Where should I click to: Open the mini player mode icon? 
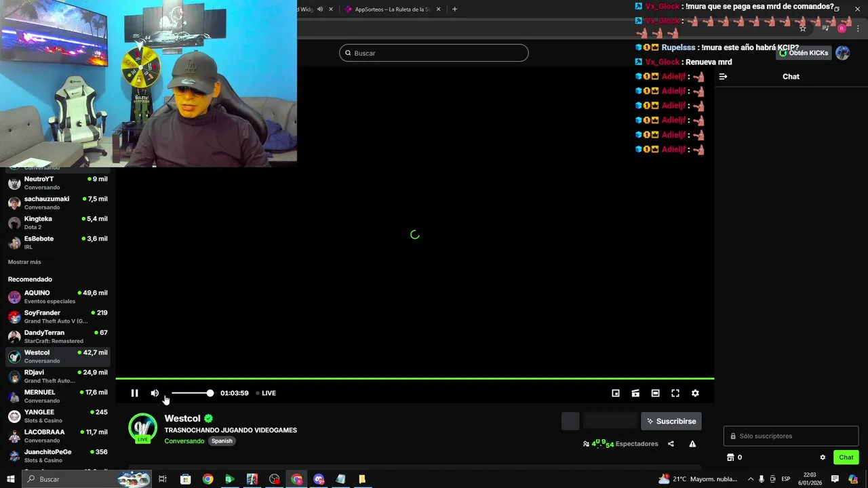pos(616,393)
